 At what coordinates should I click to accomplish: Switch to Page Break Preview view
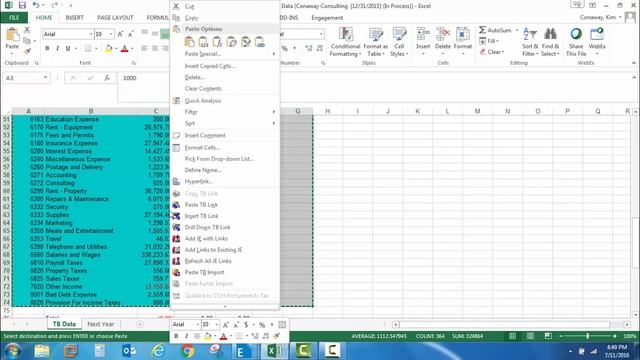548,336
